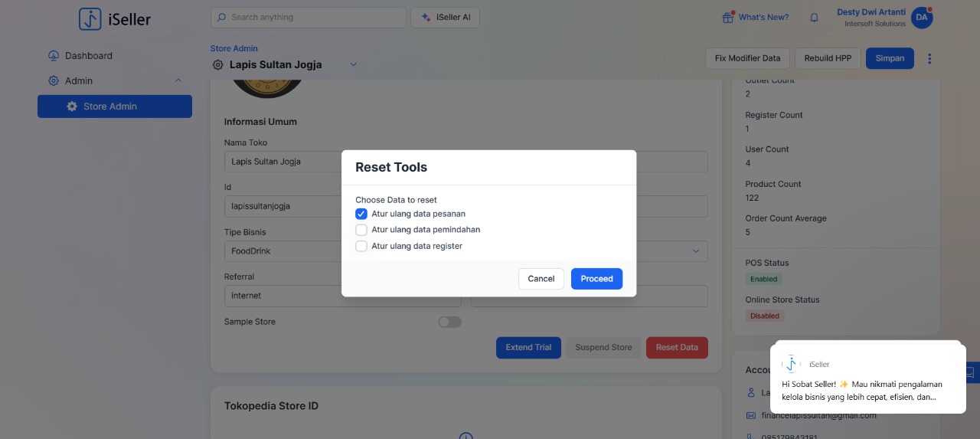Screen dimensions: 980x439
Task: Open the notification bell
Action: pos(814,18)
